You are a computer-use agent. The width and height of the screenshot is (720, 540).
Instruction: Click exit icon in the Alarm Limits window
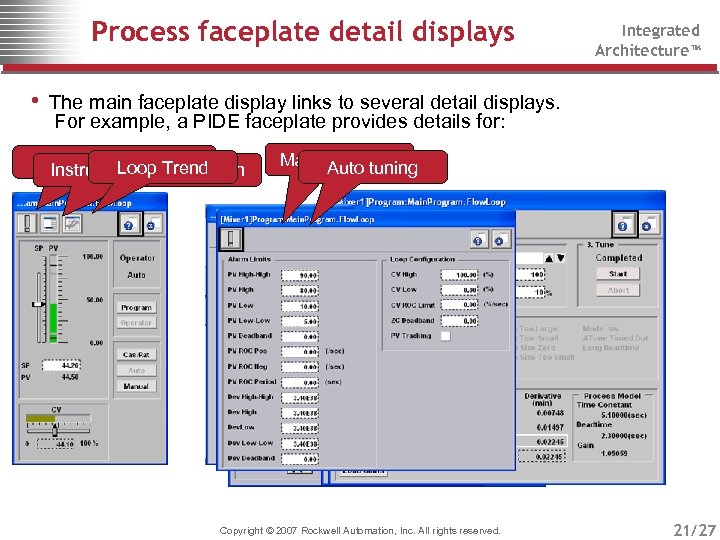[x=501, y=240]
